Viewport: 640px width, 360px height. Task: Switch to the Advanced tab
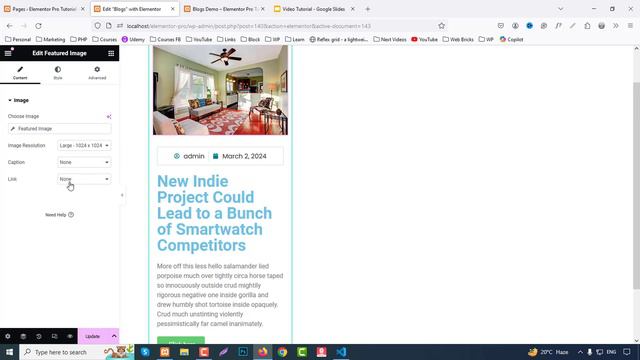pyautogui.click(x=97, y=73)
